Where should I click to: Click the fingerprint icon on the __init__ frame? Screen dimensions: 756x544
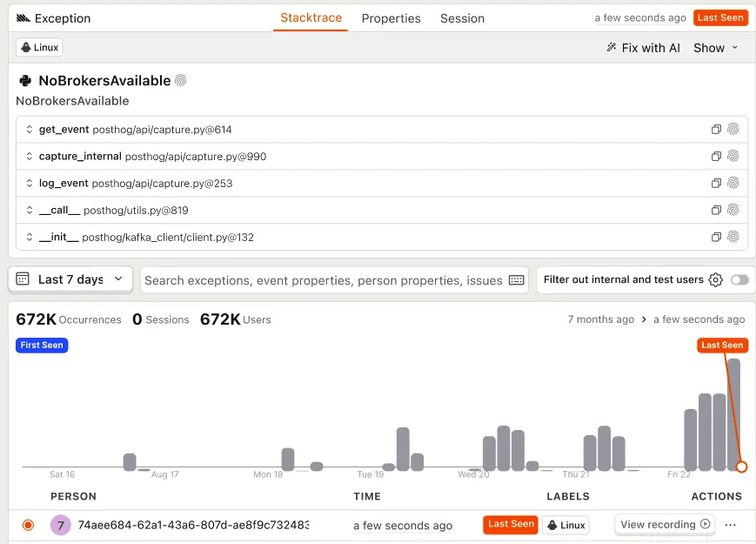[x=733, y=236]
